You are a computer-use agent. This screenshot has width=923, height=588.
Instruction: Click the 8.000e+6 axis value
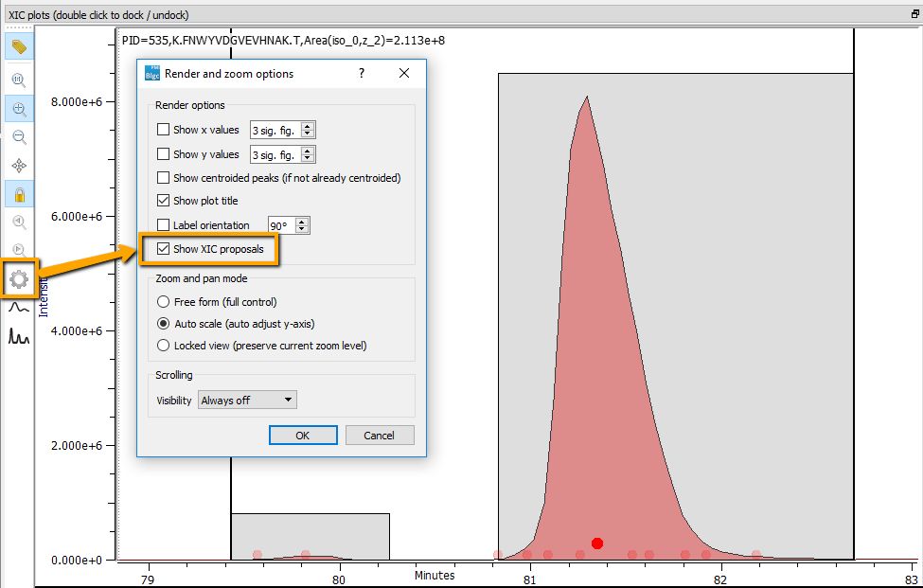point(77,102)
